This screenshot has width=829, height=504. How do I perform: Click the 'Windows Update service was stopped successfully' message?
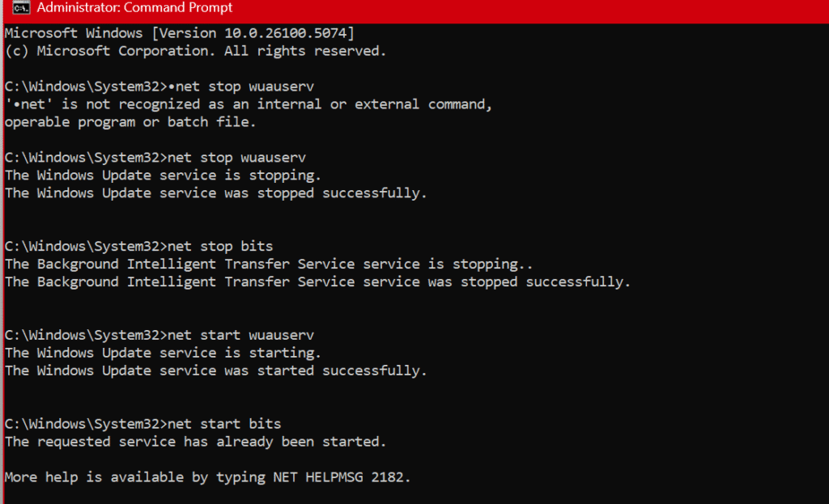[x=215, y=193]
